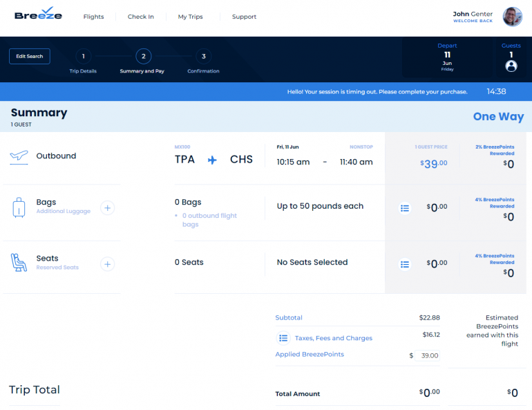Select step 3 Confirmation in progress bar
Image resolution: width=532 pixels, height=410 pixels.
pos(203,57)
